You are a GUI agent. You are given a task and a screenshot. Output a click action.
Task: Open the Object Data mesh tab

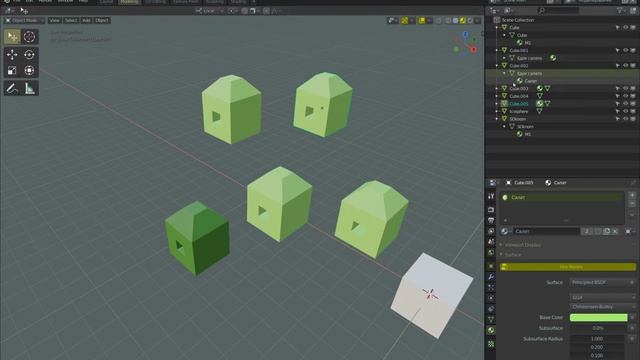click(491, 320)
